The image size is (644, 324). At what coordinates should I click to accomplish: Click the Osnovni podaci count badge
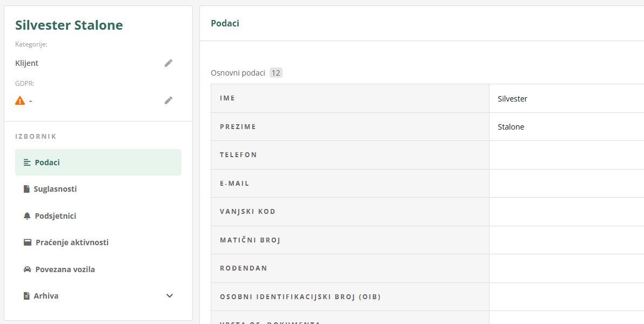(x=276, y=73)
